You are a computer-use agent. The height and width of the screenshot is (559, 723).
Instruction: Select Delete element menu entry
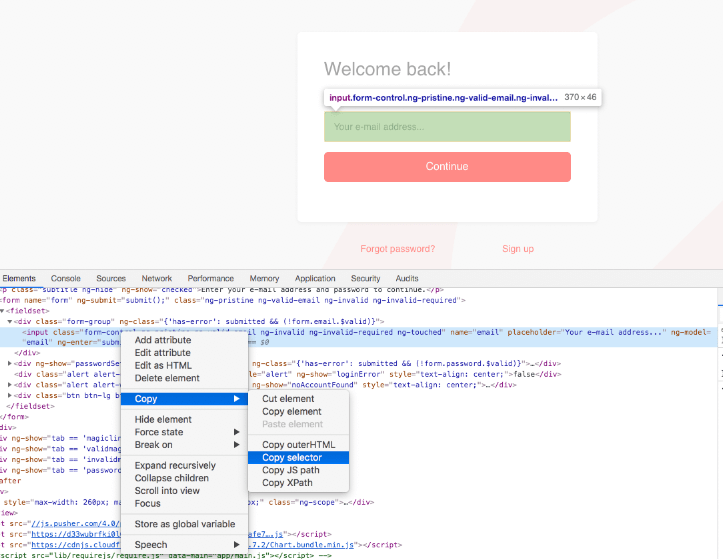point(184,378)
